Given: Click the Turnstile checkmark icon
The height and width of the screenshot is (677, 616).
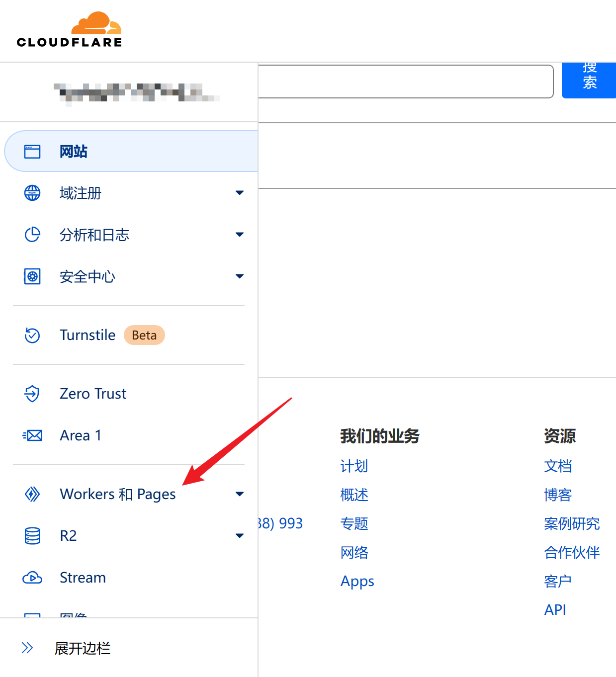Looking at the screenshot, I should [32, 336].
